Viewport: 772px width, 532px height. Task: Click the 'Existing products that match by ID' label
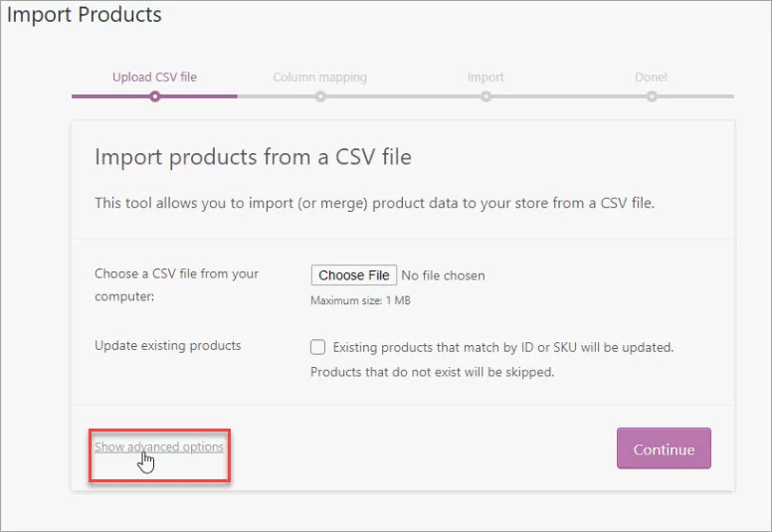click(503, 347)
